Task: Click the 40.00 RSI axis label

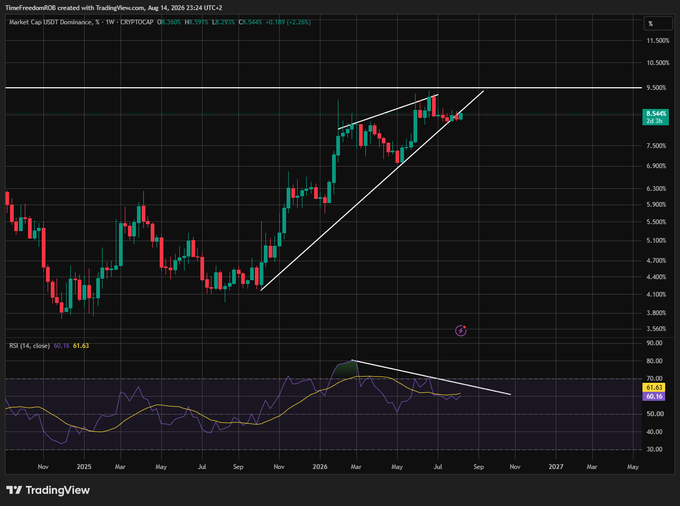Action: point(654,432)
